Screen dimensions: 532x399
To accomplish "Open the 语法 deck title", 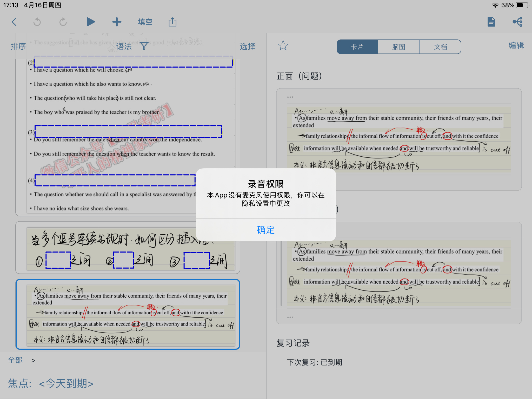I will [x=124, y=46].
